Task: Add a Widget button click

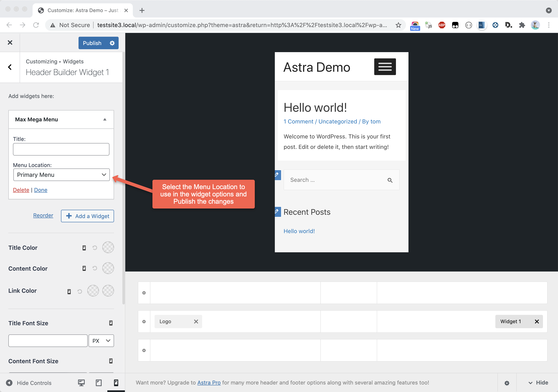Action: [88, 216]
